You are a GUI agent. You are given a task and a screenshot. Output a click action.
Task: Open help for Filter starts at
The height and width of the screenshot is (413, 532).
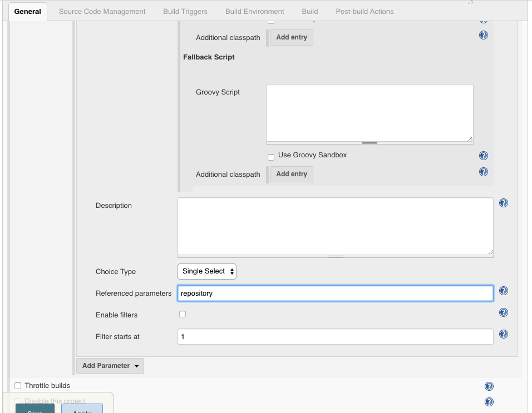click(x=504, y=335)
